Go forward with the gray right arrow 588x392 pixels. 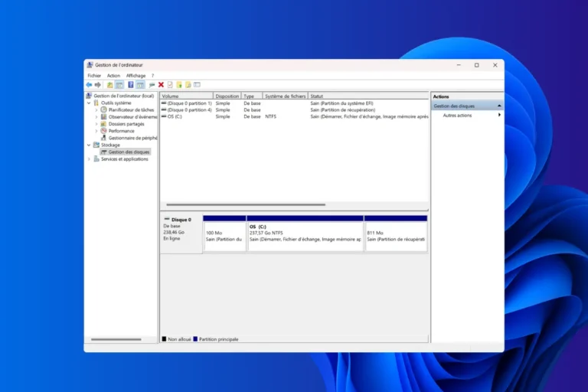[98, 85]
